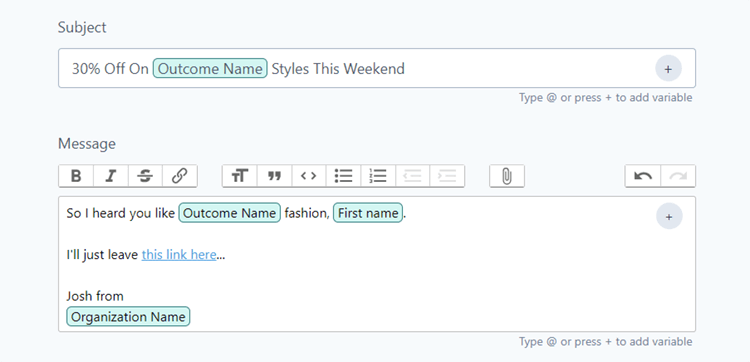Click the 'I'll just leave' text
The height and width of the screenshot is (362, 750).
(x=102, y=255)
